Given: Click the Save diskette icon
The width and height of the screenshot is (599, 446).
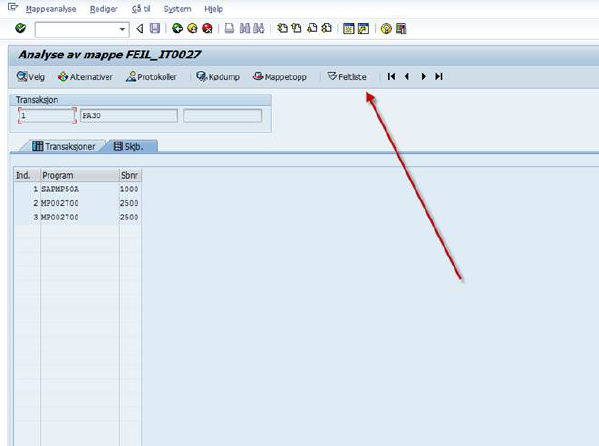Looking at the screenshot, I should [155, 28].
